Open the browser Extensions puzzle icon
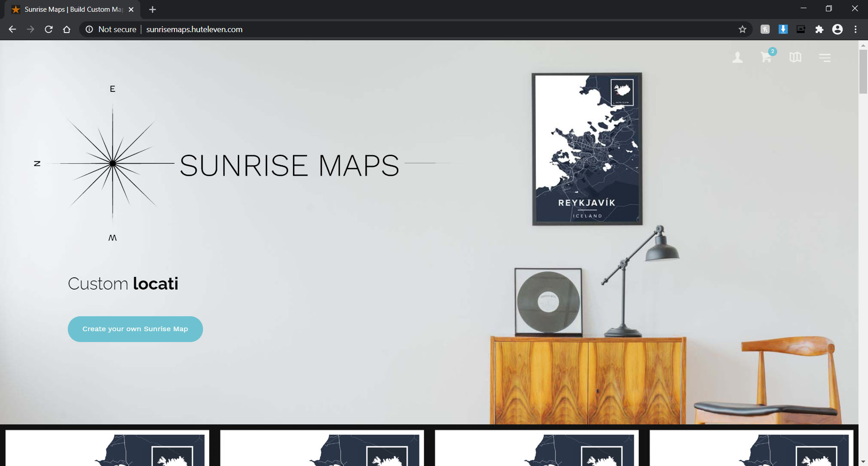The height and width of the screenshot is (466, 868). [x=819, y=29]
